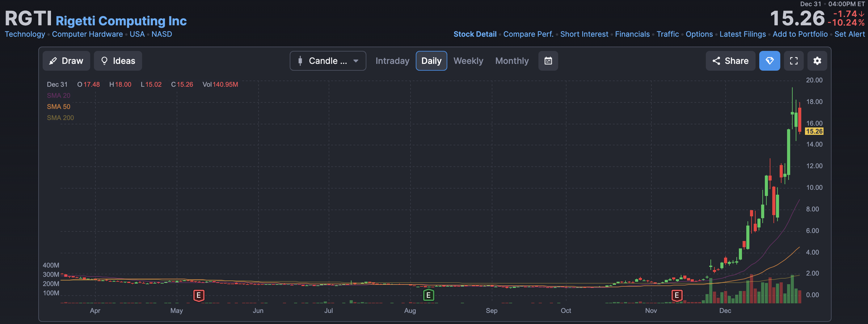The width and height of the screenshot is (868, 324).
Task: Open the USA country link
Action: 137,34
